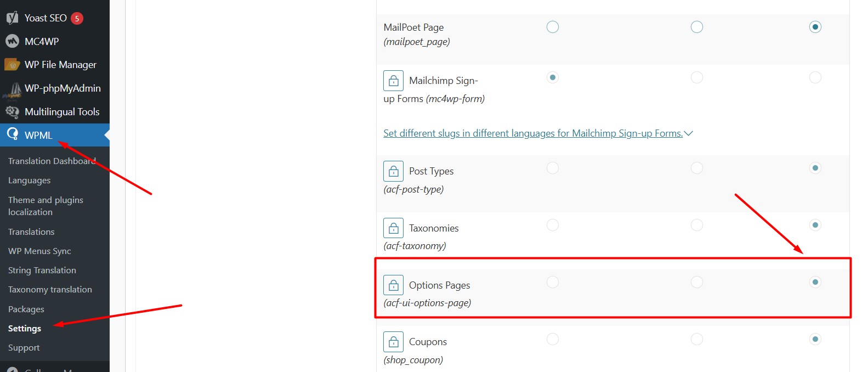Click lock icon beside Mailchimp Sign-up Forms
Viewport: 868px width, 372px height.
(393, 81)
